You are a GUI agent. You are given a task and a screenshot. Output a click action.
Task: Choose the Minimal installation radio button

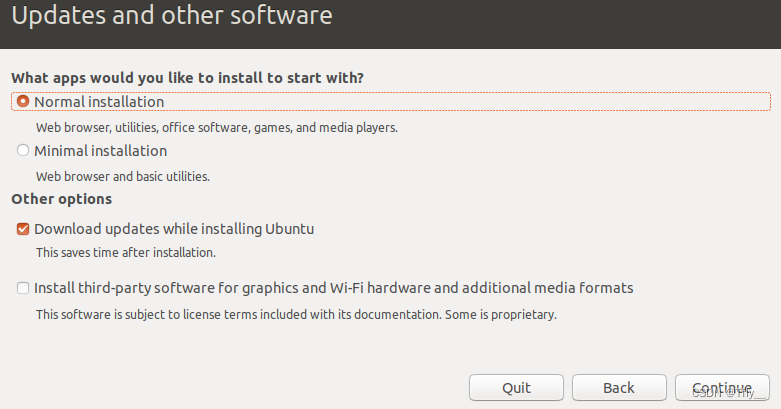[23, 150]
